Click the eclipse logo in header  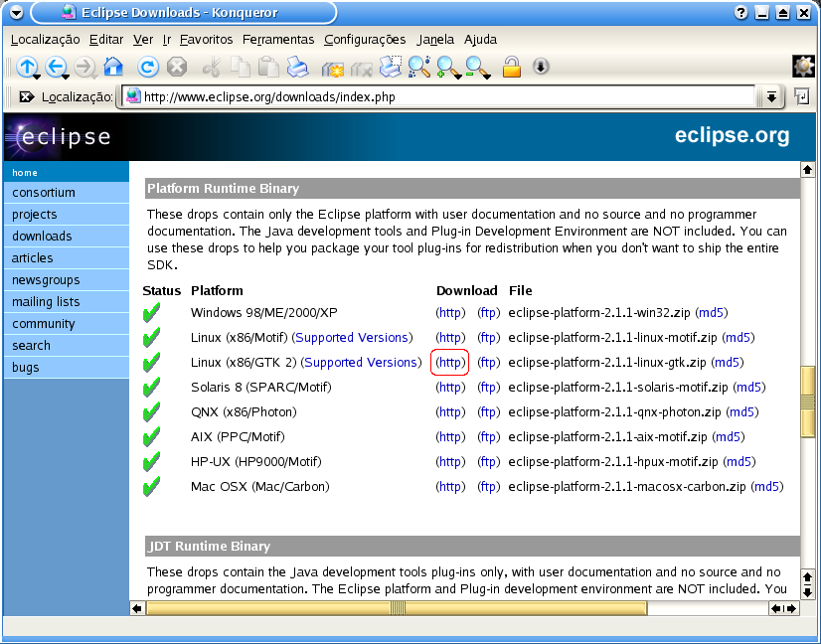[x=59, y=138]
